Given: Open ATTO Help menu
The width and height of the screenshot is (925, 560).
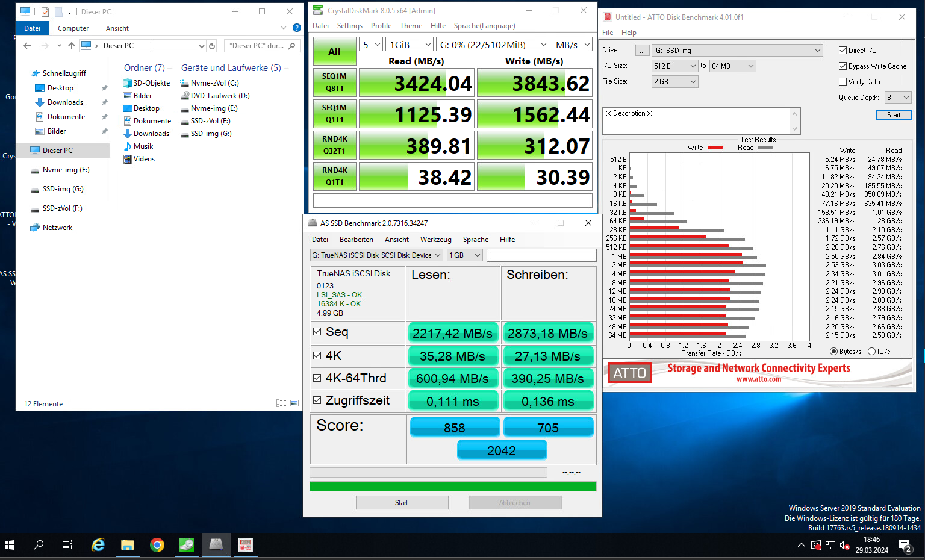Looking at the screenshot, I should pyautogui.click(x=629, y=33).
